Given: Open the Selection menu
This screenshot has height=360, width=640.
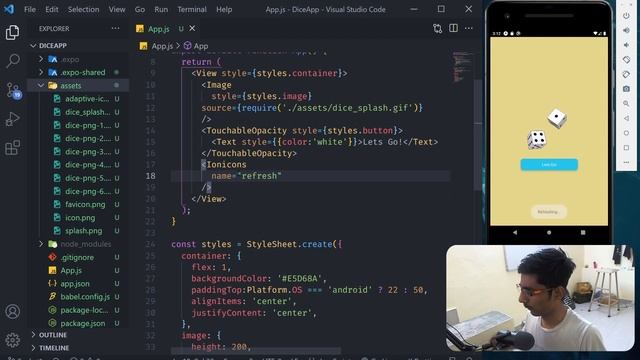Looking at the screenshot, I should pos(83,9).
